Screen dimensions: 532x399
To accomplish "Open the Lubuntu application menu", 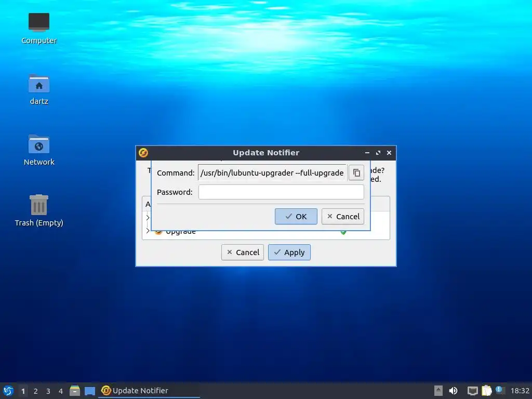I will point(8,391).
